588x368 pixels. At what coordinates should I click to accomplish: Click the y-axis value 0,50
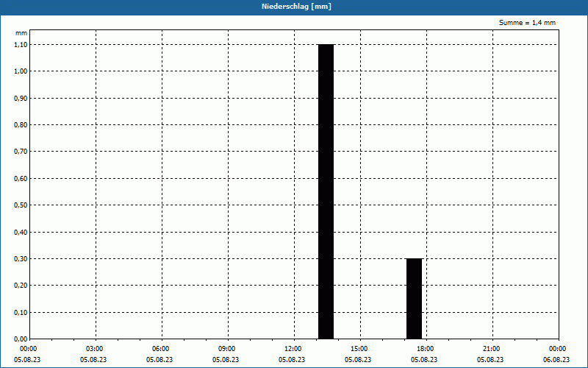click(21, 205)
